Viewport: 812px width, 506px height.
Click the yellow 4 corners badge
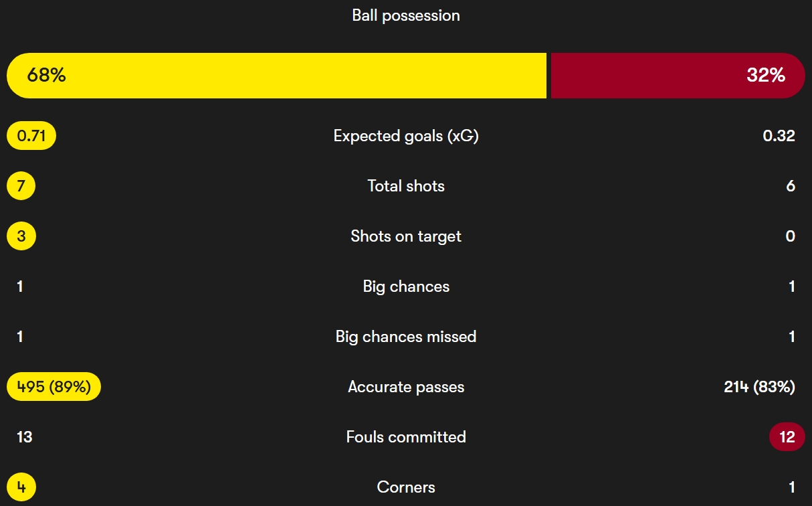click(x=21, y=487)
